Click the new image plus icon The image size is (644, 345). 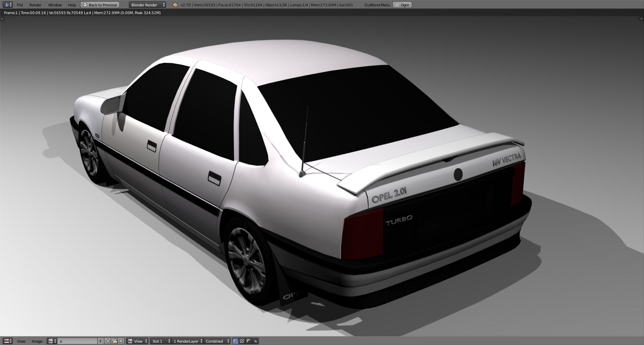pyautogui.click(x=108, y=341)
